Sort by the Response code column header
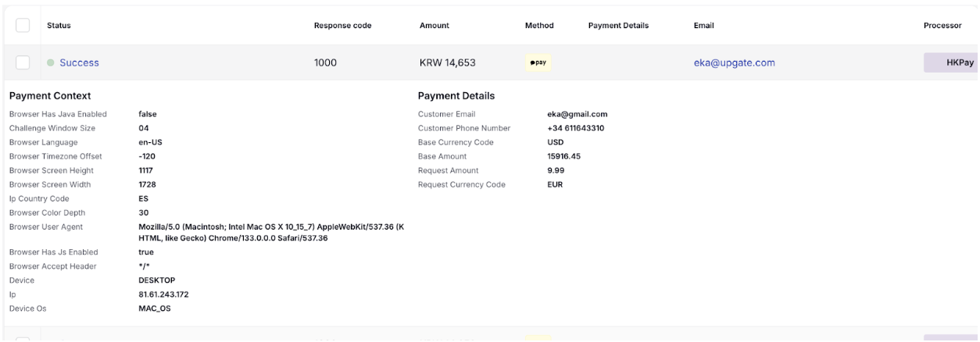 [x=342, y=26]
